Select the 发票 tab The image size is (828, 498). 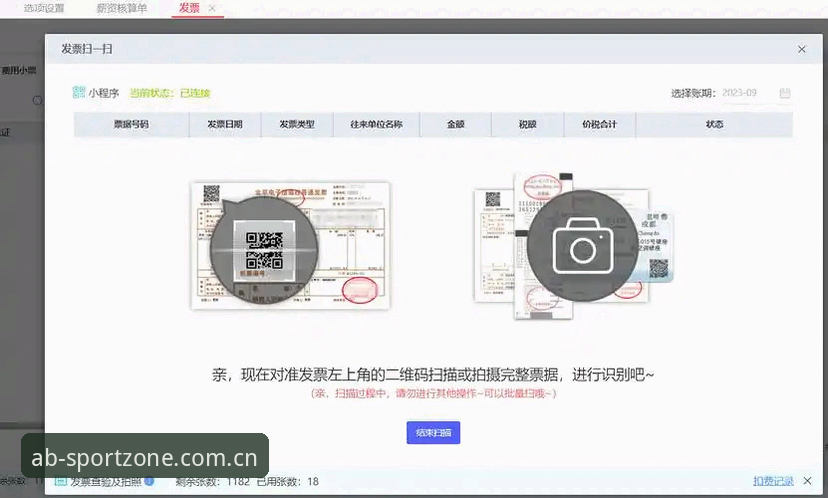pyautogui.click(x=189, y=8)
